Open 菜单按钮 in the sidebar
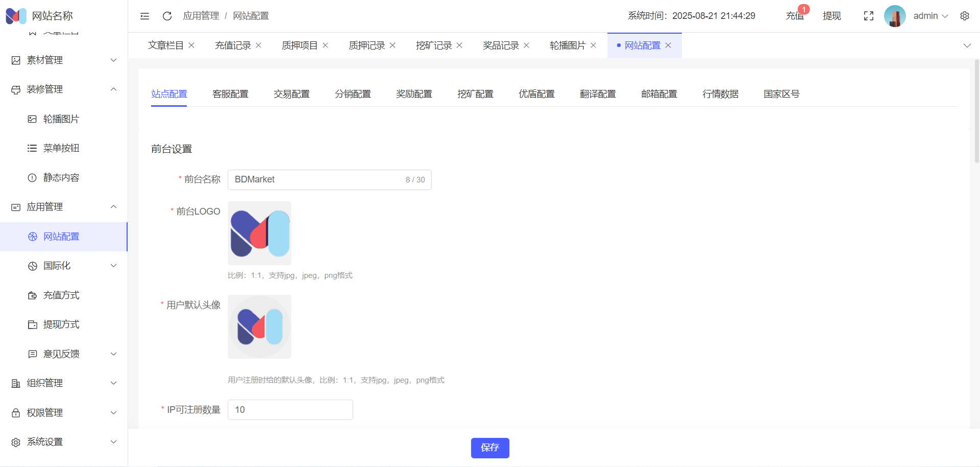980x467 pixels. click(61, 148)
